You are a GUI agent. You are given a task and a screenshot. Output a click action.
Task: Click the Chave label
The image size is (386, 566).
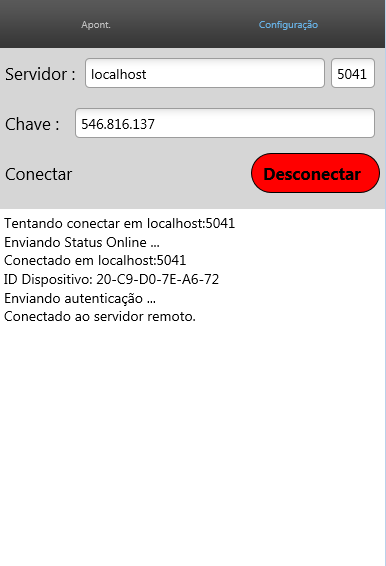pos(32,124)
